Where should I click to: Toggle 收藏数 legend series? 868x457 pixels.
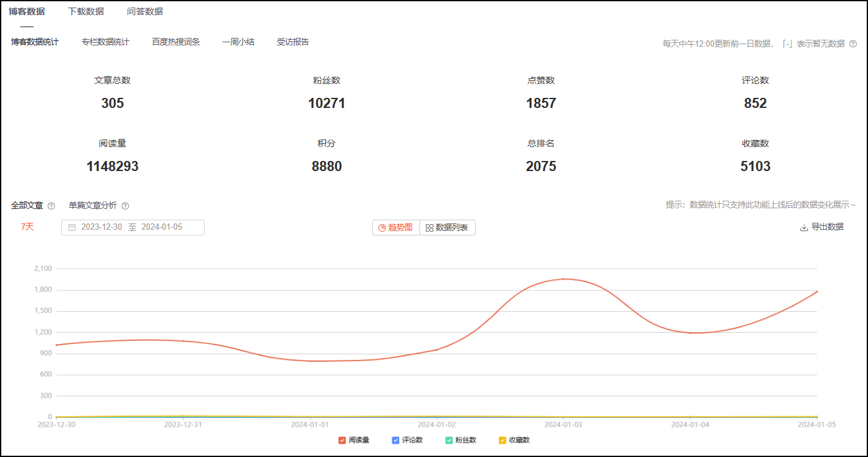click(514, 440)
